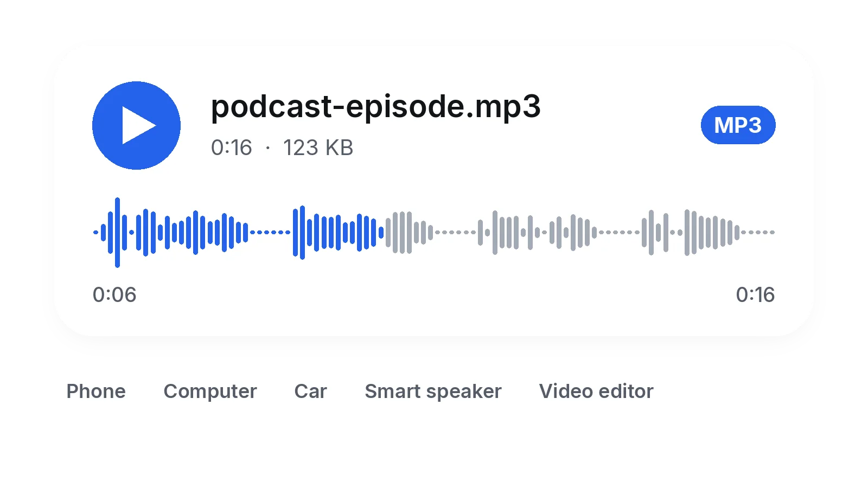868x488 pixels.
Task: Click the podcast-episode.mp3 file name
Action: click(375, 106)
